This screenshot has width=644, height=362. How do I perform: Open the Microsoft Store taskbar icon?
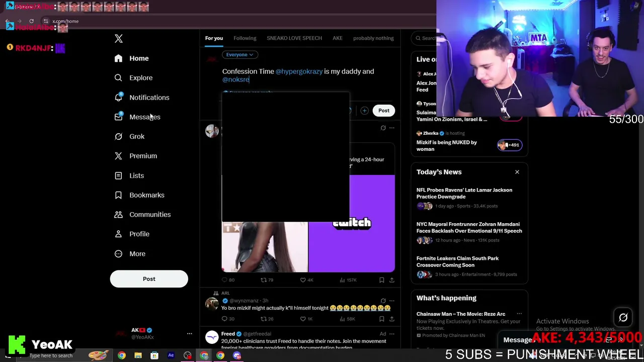coord(154,355)
